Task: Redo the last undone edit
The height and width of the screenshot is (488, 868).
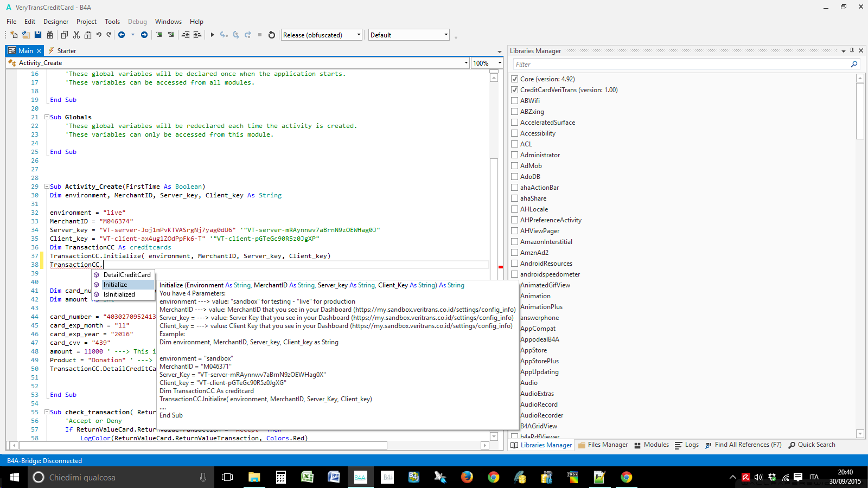Action: [x=109, y=35]
